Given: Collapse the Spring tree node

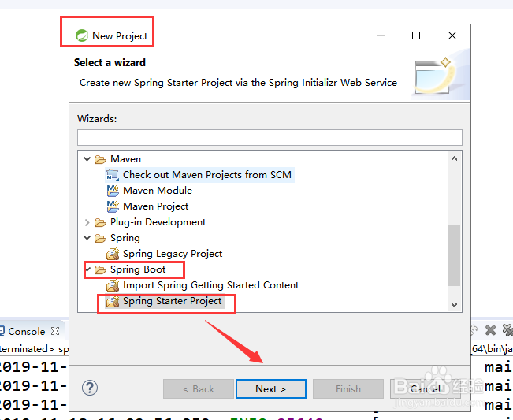Looking at the screenshot, I should tap(87, 238).
